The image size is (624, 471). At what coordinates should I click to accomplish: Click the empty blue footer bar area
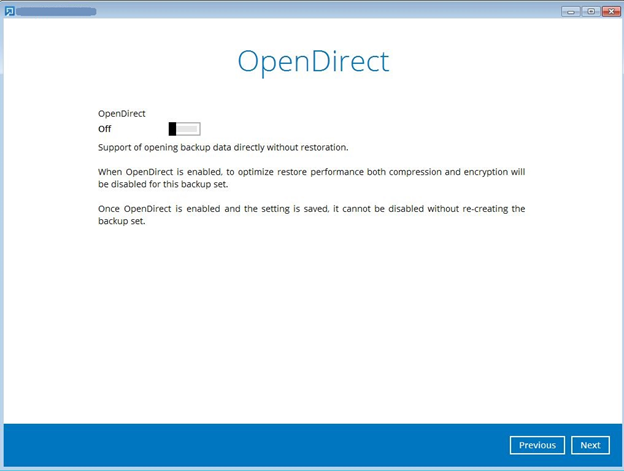click(x=250, y=445)
